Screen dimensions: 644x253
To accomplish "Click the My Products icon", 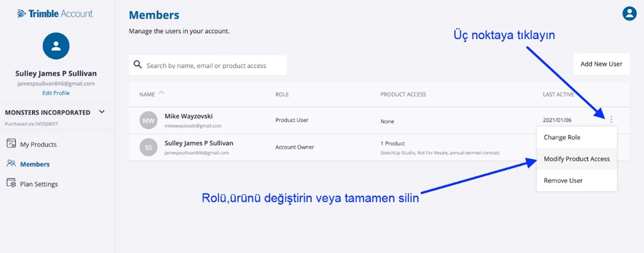I will 11,144.
